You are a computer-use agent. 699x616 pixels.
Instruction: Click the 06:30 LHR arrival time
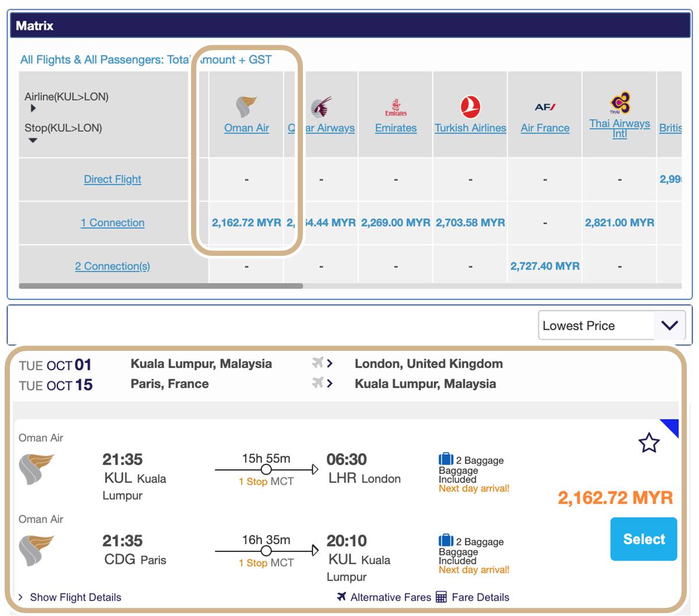click(x=347, y=459)
